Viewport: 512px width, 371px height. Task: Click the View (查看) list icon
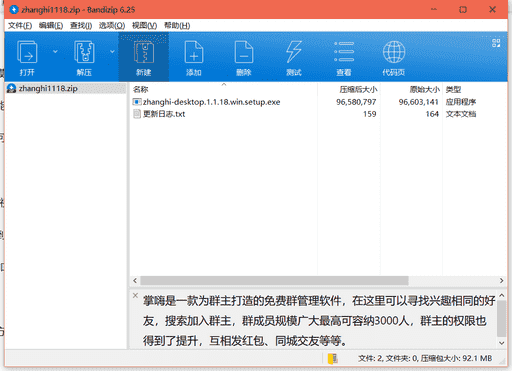[x=344, y=52]
